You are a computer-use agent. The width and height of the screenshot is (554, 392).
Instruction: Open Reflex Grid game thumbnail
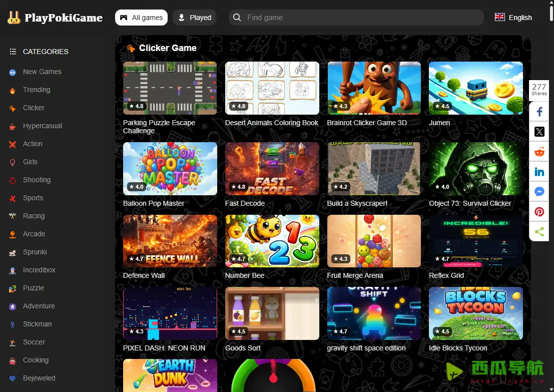click(475, 241)
